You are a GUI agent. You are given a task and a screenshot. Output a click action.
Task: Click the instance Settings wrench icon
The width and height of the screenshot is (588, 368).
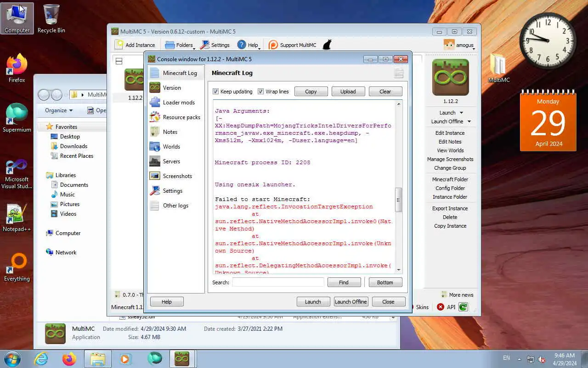point(155,190)
